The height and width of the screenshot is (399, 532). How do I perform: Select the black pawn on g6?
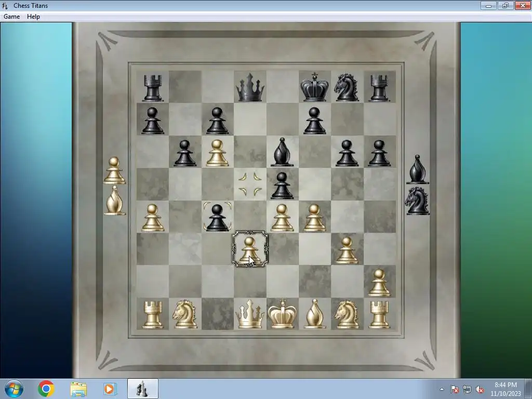point(347,153)
